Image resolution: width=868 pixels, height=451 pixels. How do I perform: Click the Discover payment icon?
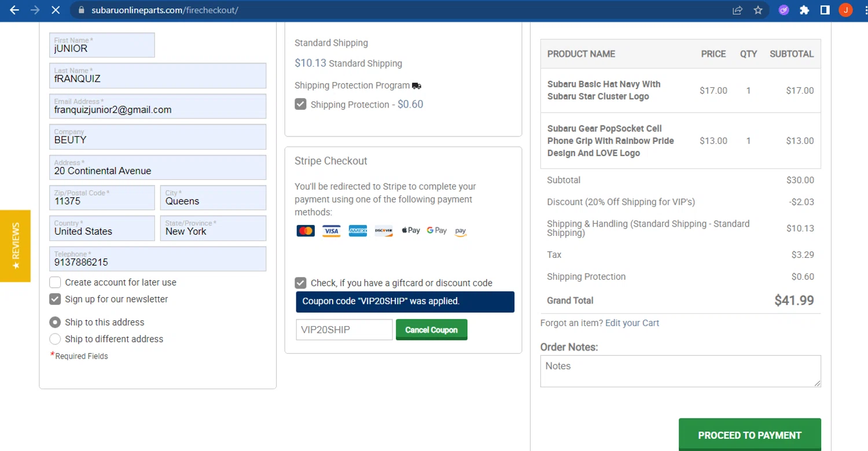coord(384,231)
